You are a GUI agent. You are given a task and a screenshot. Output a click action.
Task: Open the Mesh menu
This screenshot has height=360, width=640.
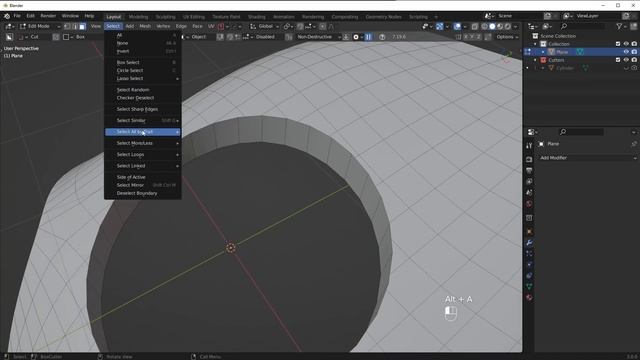(x=145, y=26)
